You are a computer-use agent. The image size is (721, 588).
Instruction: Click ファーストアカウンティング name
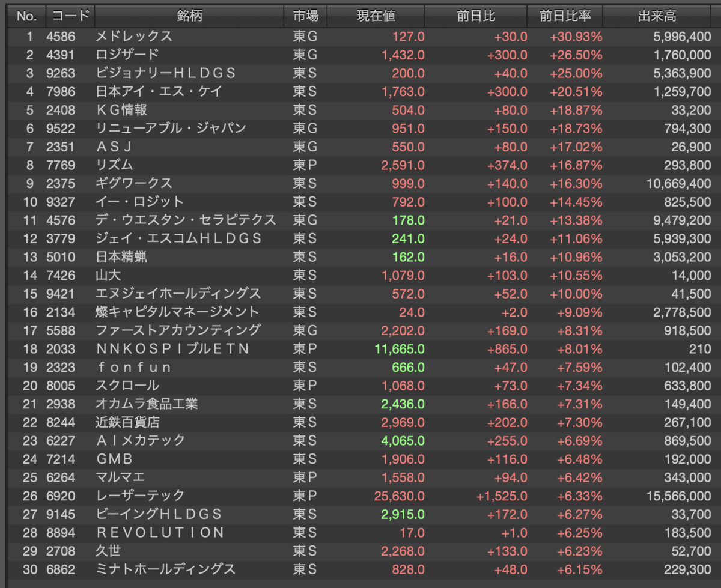point(178,330)
